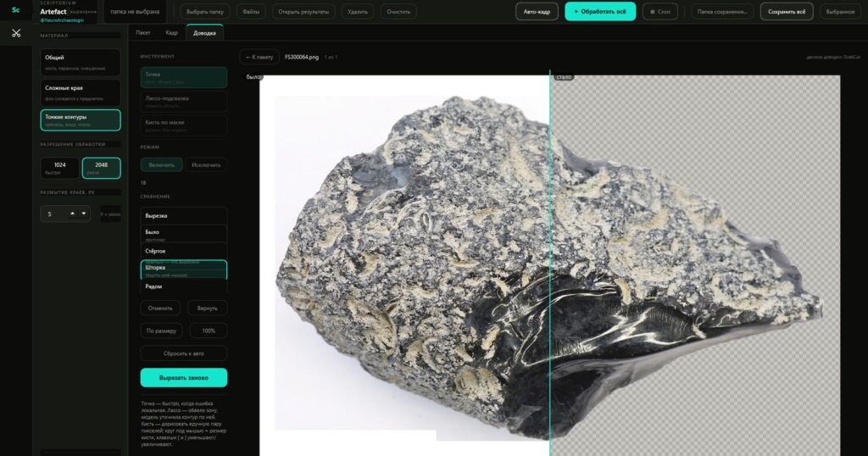Switch to the Пакет tab
The width and height of the screenshot is (868, 456).
142,33
